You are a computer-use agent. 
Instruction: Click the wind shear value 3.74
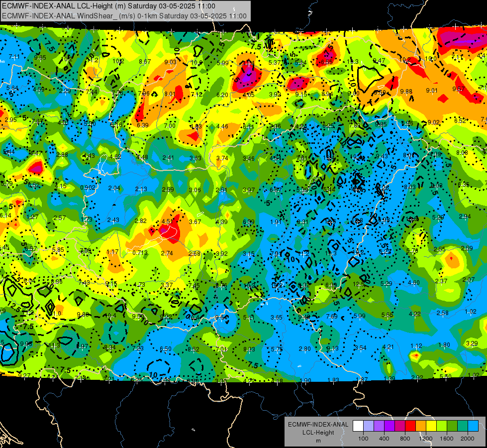(222, 158)
